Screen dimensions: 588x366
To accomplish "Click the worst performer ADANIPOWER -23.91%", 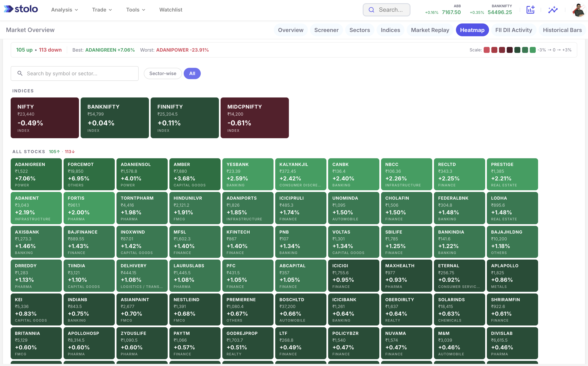I will (x=182, y=50).
